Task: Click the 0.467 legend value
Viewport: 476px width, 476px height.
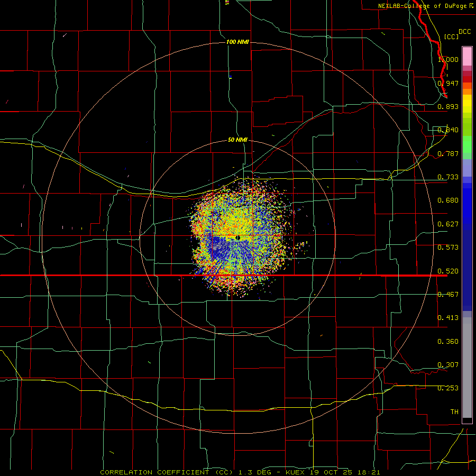Action: click(x=448, y=295)
